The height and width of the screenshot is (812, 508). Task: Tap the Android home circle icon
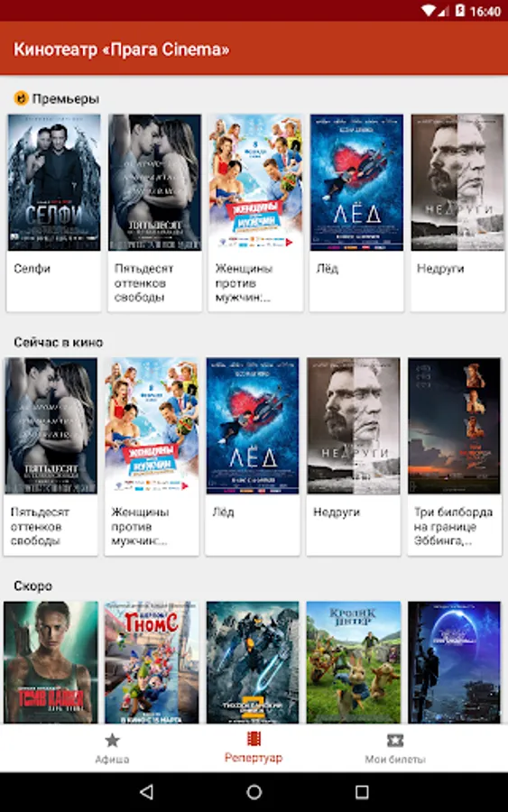(x=254, y=791)
